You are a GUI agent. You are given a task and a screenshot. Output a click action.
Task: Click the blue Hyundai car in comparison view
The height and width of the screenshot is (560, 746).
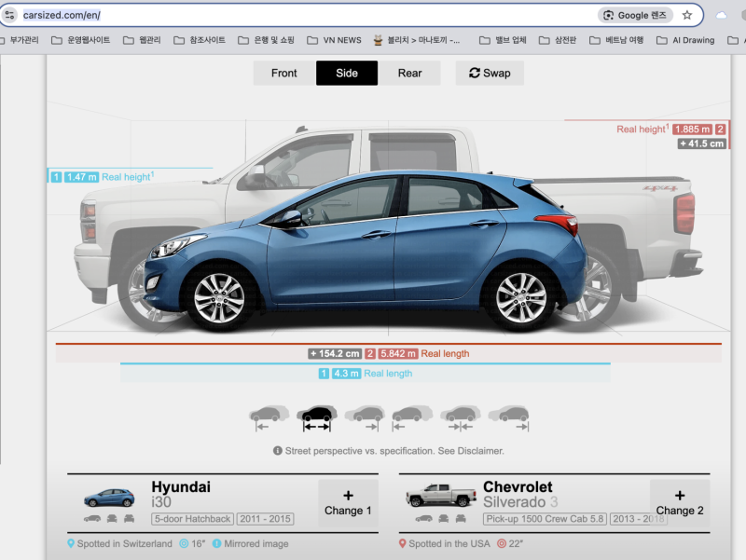pos(366,252)
